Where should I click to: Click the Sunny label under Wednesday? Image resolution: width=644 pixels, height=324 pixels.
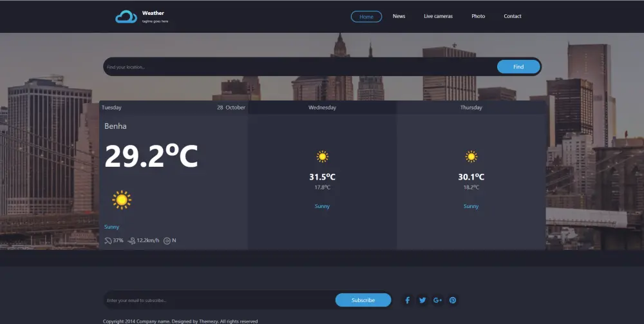(322, 206)
